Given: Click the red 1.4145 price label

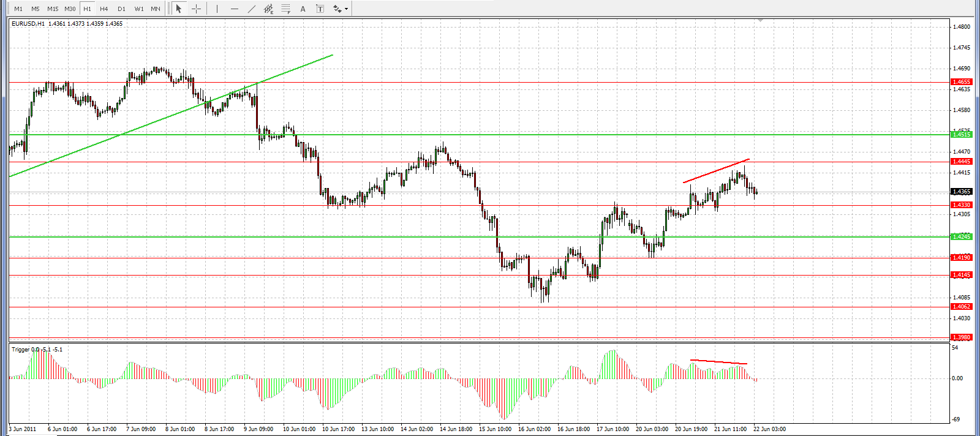Looking at the screenshot, I should 961,275.
